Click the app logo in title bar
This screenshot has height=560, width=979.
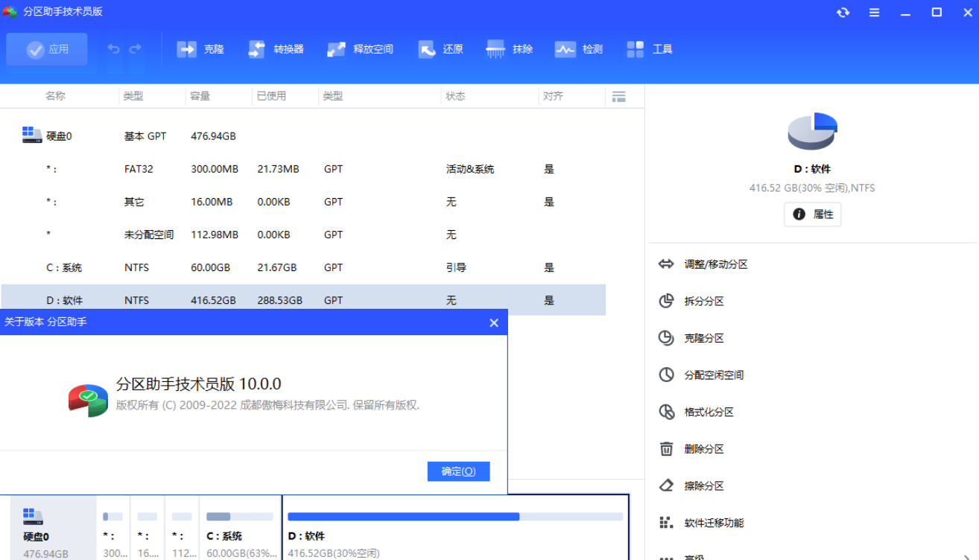tap(10, 12)
